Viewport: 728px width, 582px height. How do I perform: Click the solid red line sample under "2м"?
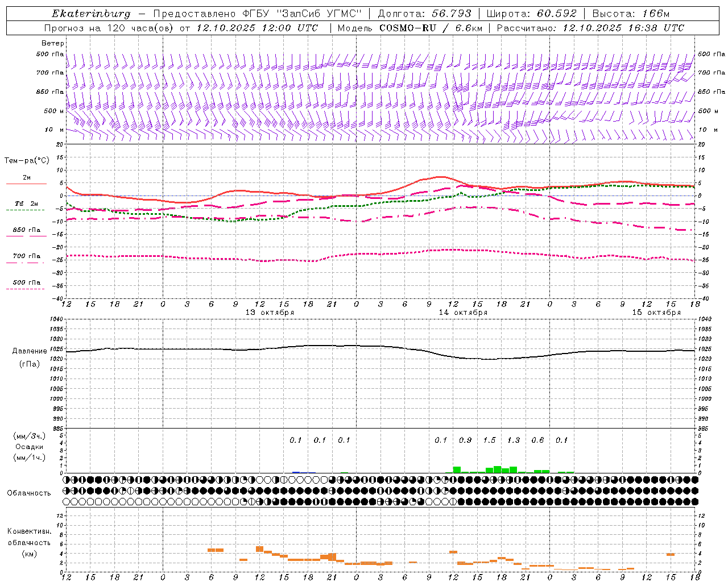click(26, 184)
